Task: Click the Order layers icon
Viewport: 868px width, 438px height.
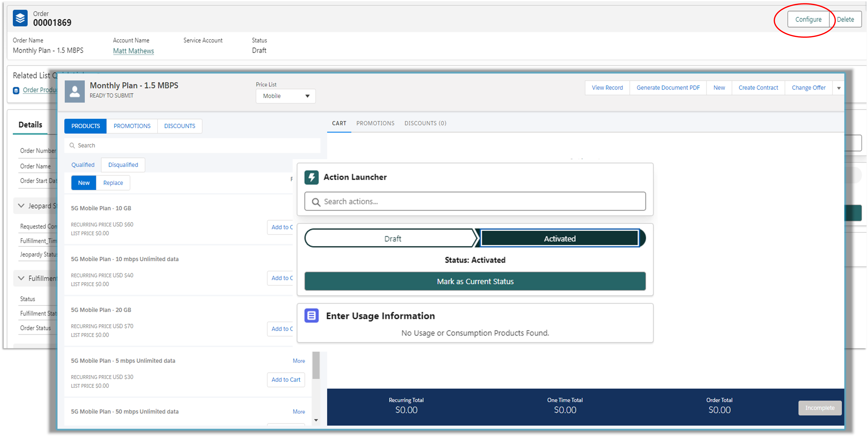Action: tap(20, 18)
